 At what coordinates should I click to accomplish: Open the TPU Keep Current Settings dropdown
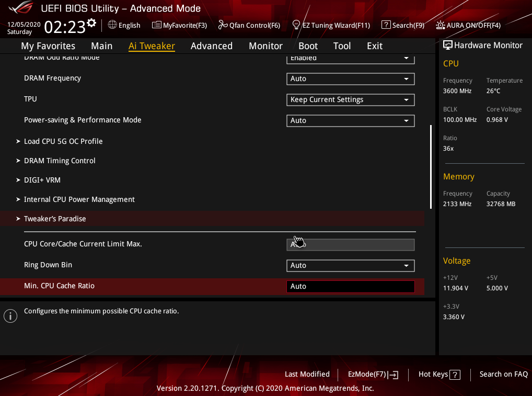[x=351, y=100]
